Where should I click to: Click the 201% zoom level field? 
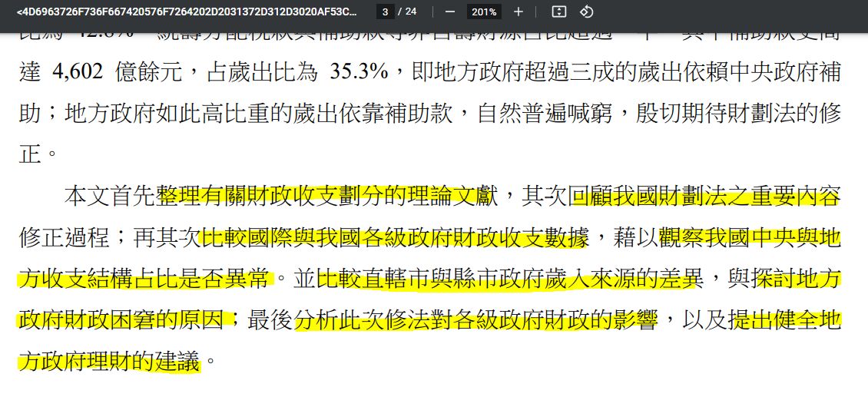point(484,12)
